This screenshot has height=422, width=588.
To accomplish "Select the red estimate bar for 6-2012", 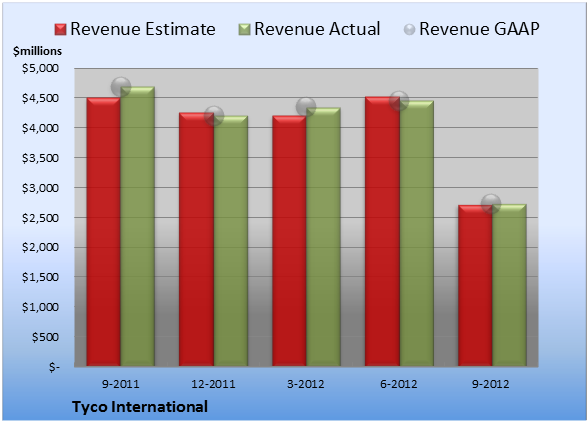I will (x=382, y=231).
